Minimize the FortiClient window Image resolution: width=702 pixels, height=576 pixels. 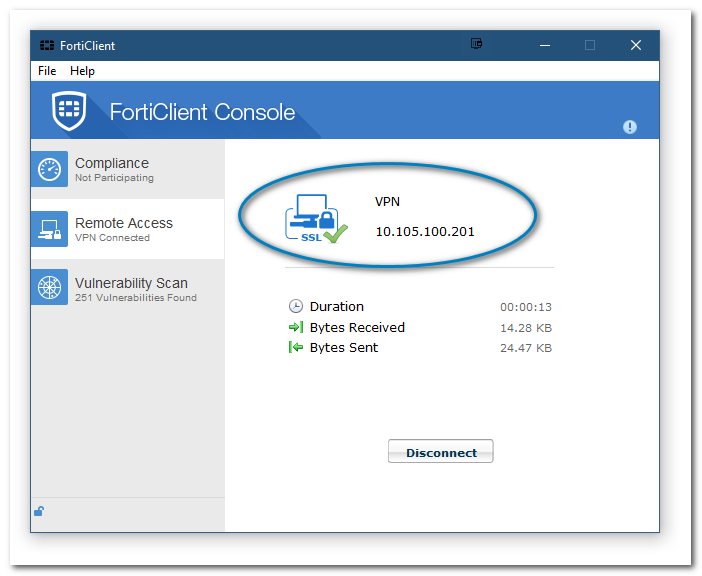(x=545, y=45)
